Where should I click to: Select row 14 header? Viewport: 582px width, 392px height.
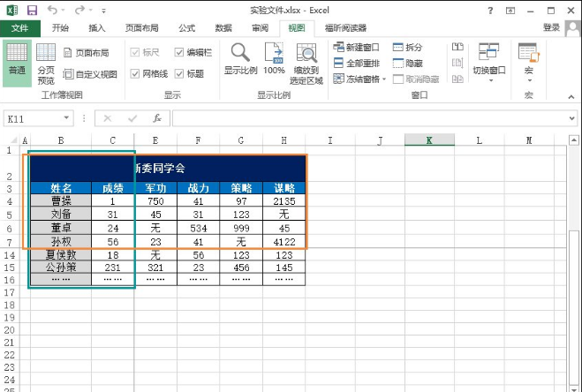tap(10, 255)
